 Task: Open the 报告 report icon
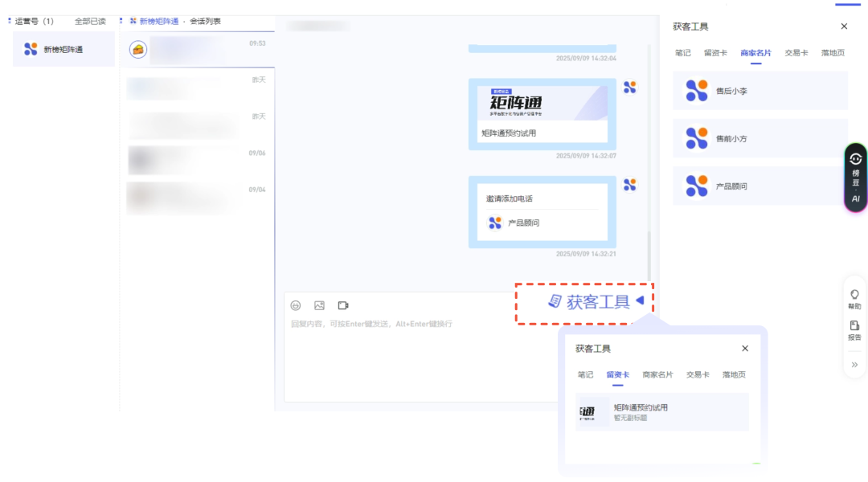(854, 330)
